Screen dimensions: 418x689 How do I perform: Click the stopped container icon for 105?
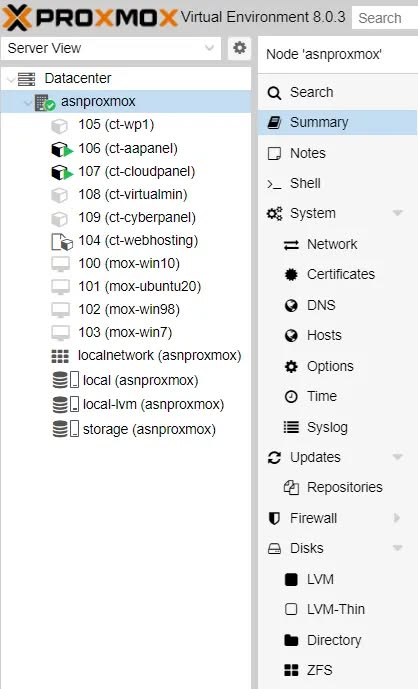[x=59, y=126]
